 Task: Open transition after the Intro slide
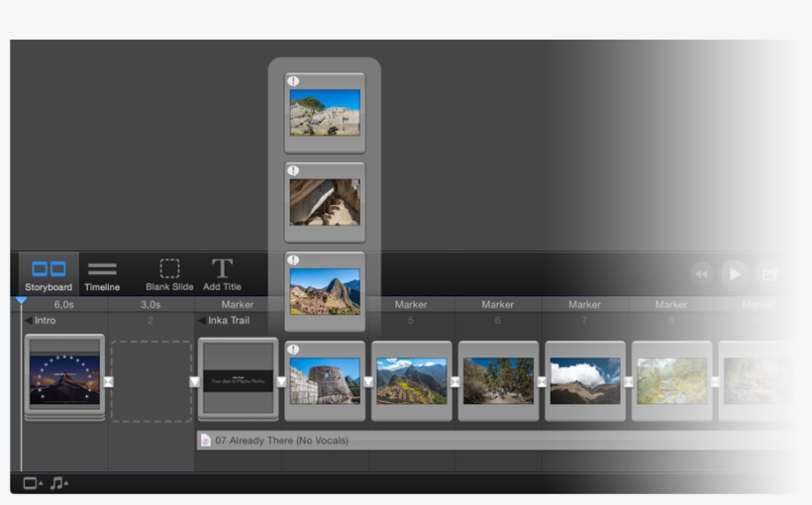pyautogui.click(x=108, y=382)
